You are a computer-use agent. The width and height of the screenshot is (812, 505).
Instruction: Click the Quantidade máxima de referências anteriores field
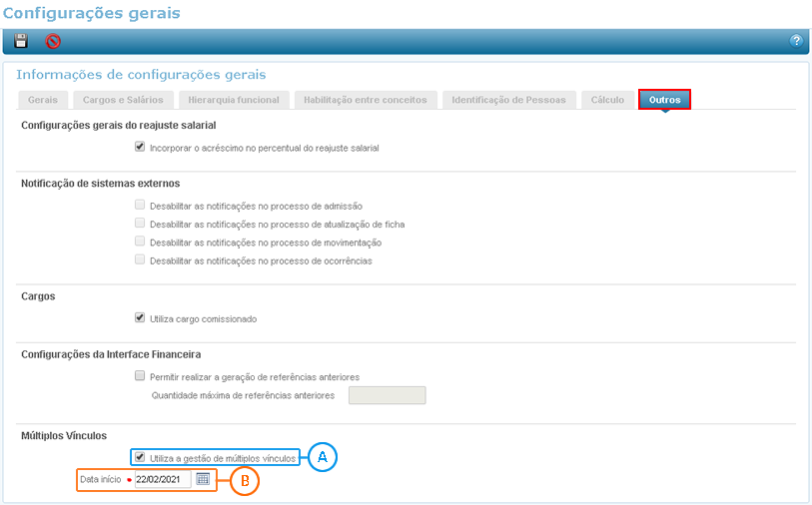387,395
